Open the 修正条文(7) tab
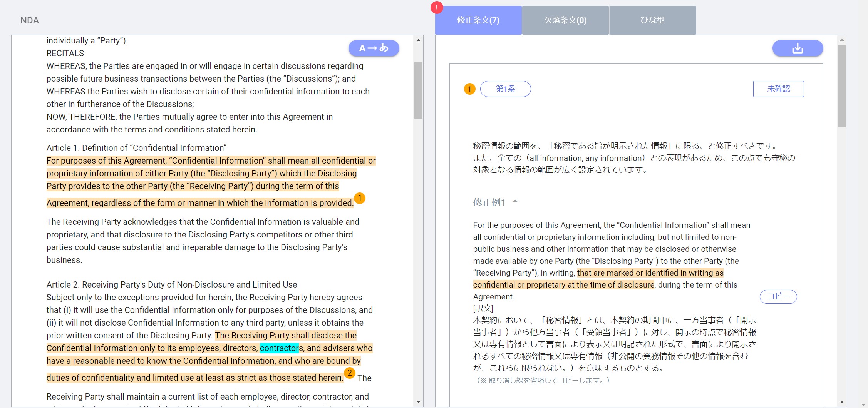The width and height of the screenshot is (868, 408). [478, 20]
